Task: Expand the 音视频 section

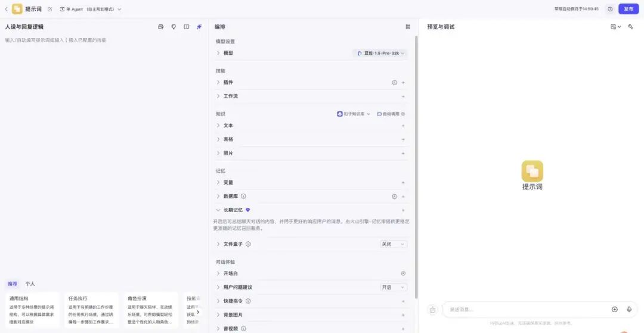Action: [218, 328]
